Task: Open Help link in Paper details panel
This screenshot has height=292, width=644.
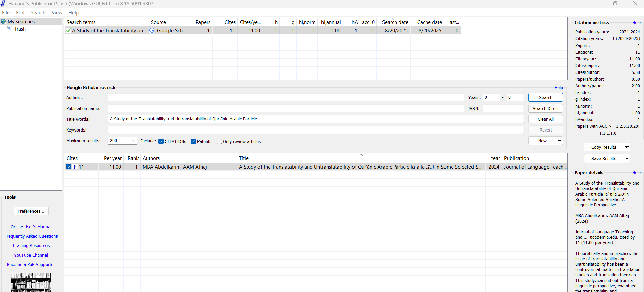Action: coord(636,173)
